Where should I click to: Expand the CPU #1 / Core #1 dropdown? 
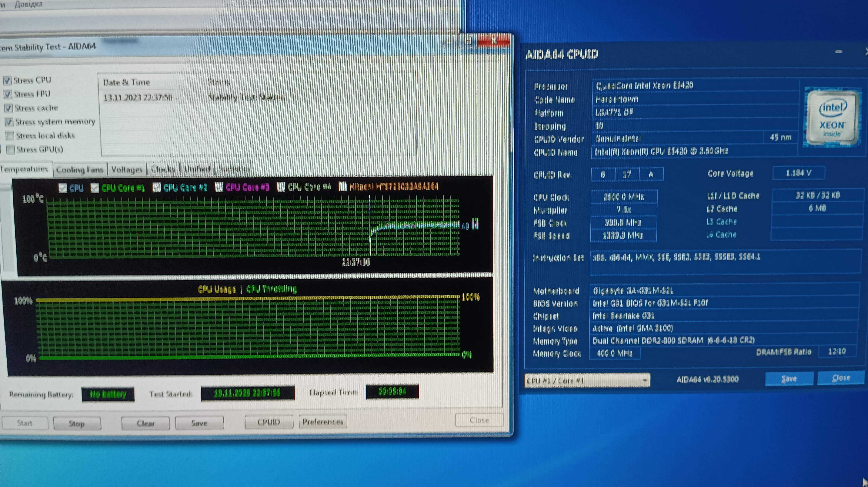point(587,381)
